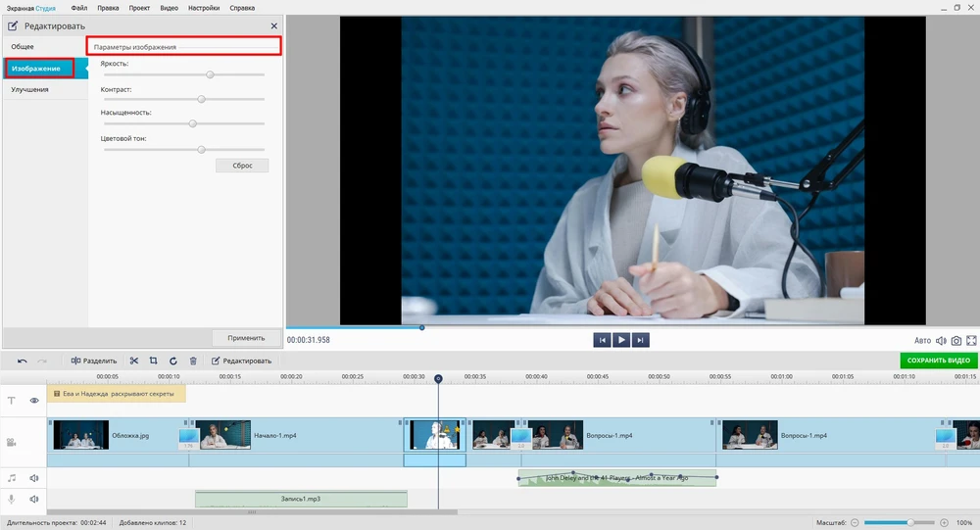Click the green Сохранить видео button

[x=938, y=361]
